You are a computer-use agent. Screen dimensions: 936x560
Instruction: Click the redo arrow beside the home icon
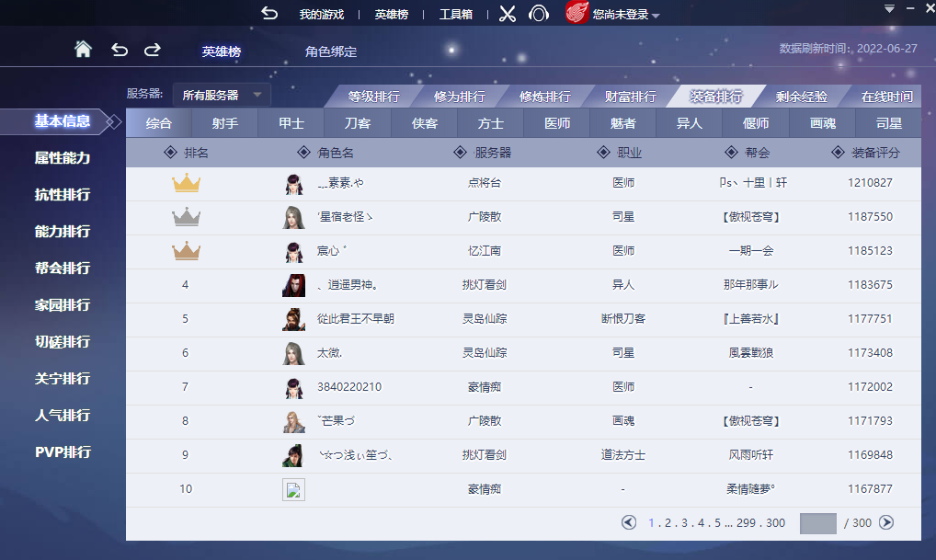[x=153, y=50]
